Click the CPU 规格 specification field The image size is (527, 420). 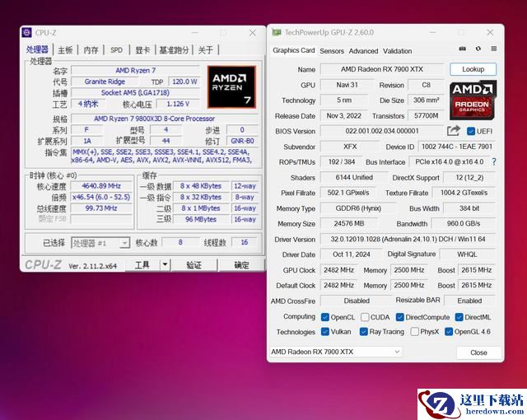pos(165,119)
